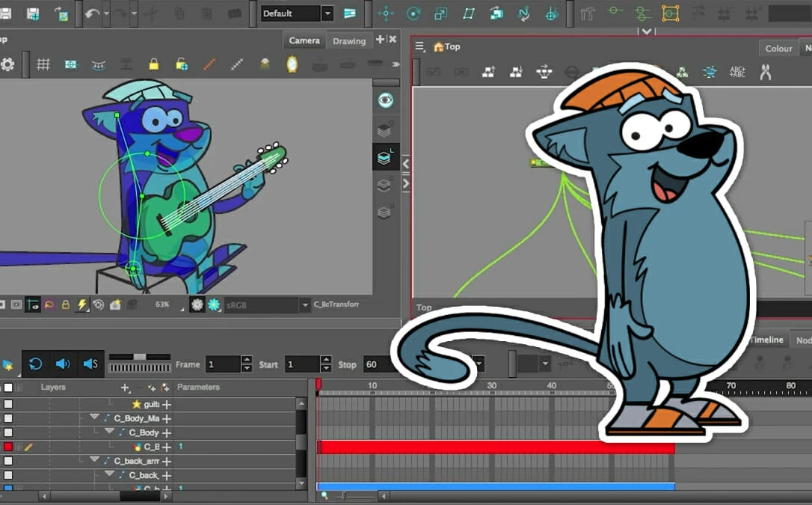Toggle the grid display in Camera view
The height and width of the screenshot is (505, 812).
click(43, 65)
